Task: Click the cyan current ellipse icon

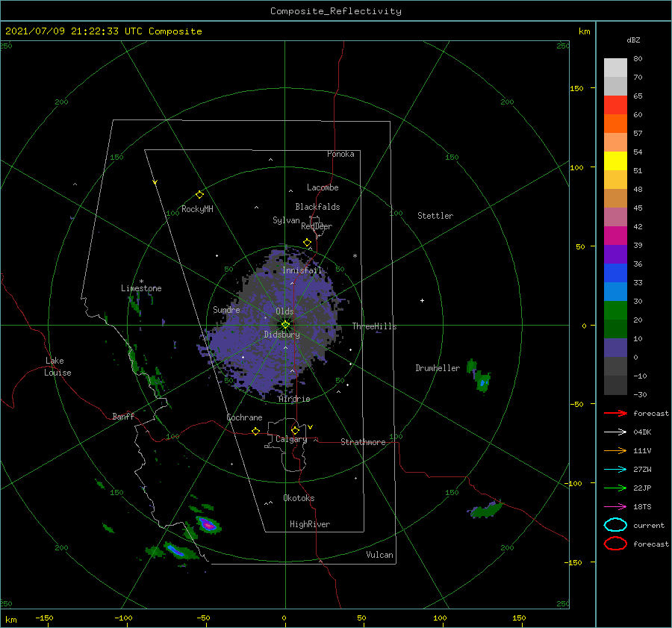Action: 615,525
